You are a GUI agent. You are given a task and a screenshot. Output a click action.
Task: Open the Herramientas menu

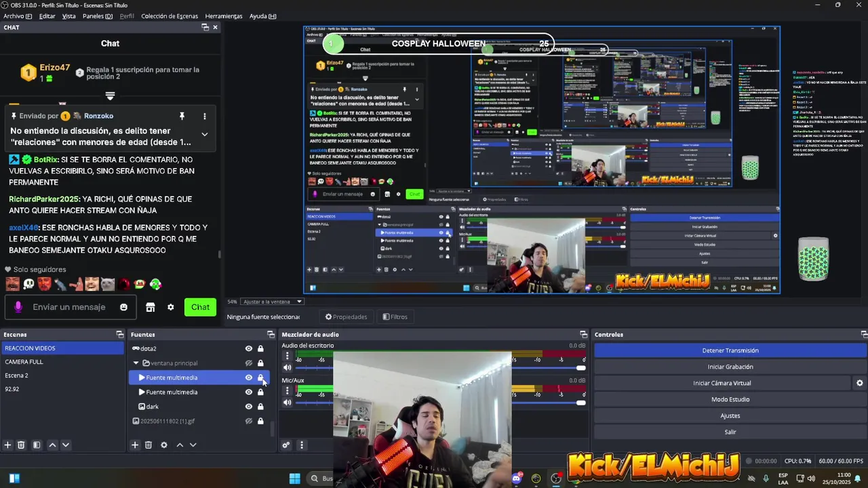coord(224,16)
